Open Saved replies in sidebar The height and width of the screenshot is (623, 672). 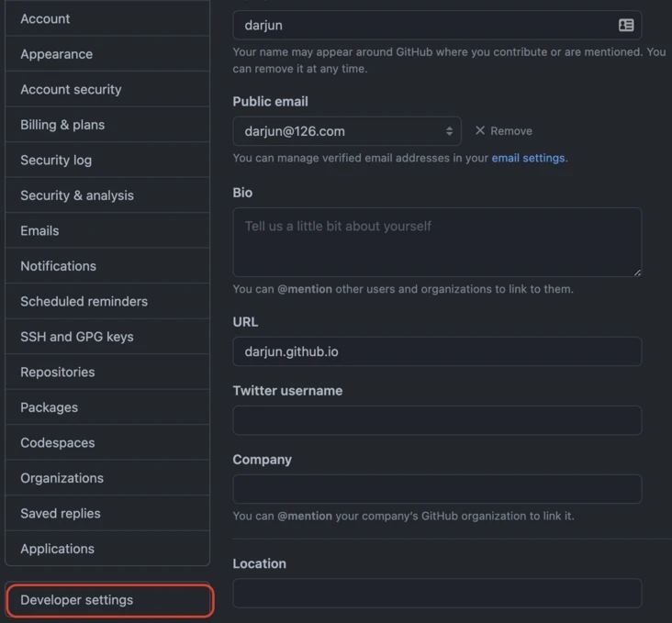61,514
